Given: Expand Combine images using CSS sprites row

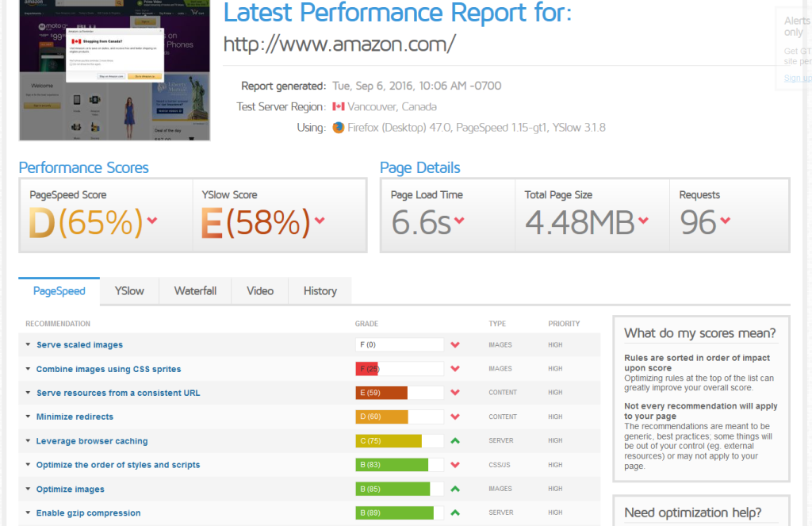Looking at the screenshot, I should pos(109,369).
